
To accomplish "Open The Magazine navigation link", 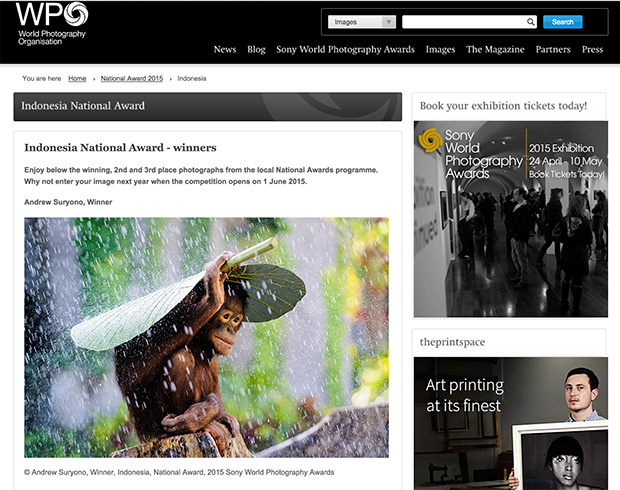I will pyautogui.click(x=495, y=49).
